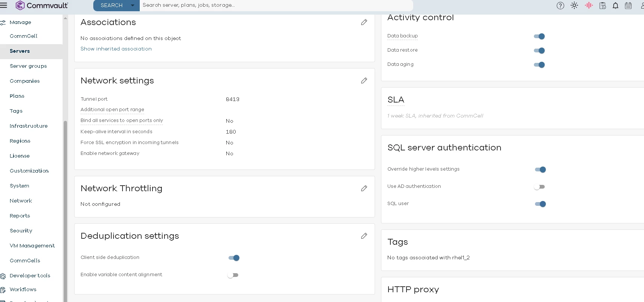Enable Use AD authentication toggle
This screenshot has height=302, width=644.
click(539, 187)
